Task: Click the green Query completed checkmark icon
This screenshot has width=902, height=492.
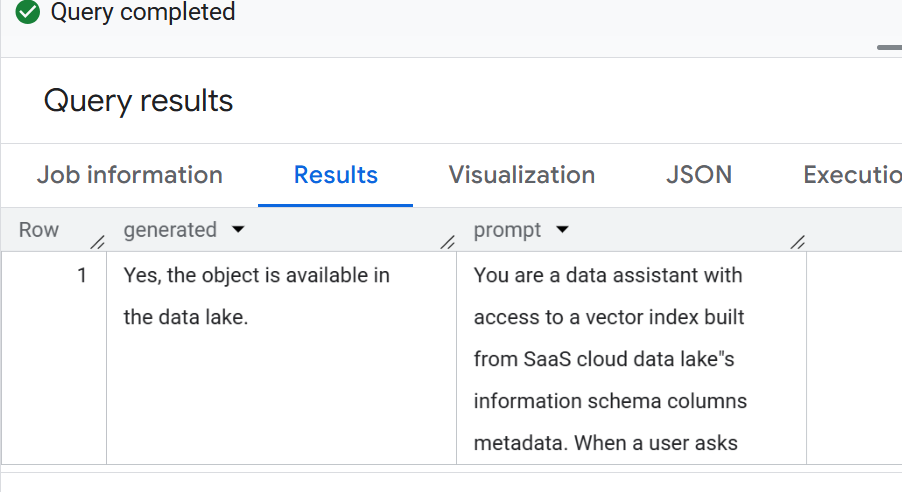Action: (28, 12)
